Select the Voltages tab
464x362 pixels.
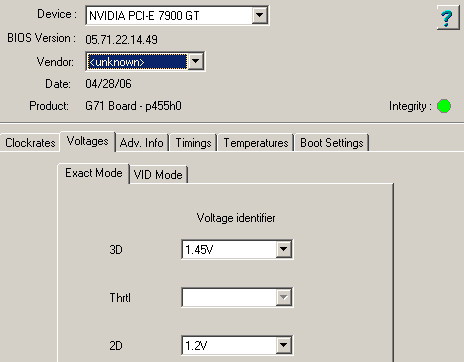point(88,141)
